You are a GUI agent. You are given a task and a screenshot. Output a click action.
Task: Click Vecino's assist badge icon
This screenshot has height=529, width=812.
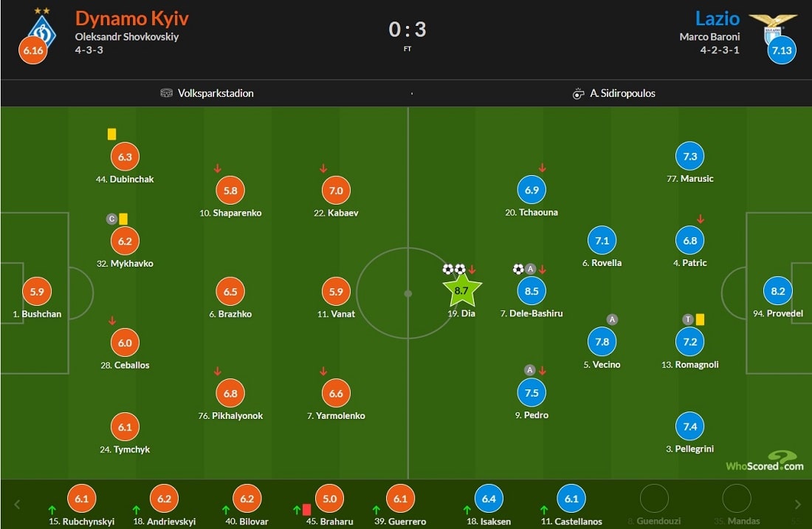[x=612, y=319]
